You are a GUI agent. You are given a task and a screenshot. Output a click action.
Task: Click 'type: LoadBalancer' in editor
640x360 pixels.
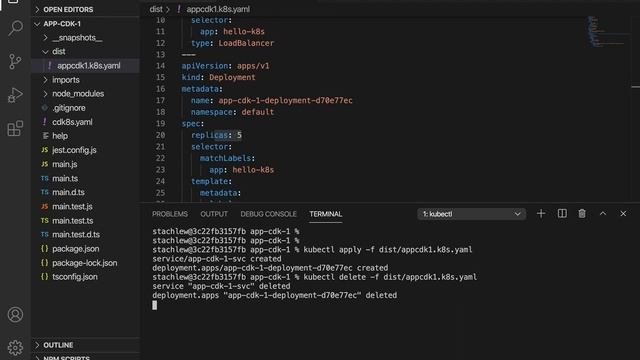click(232, 43)
